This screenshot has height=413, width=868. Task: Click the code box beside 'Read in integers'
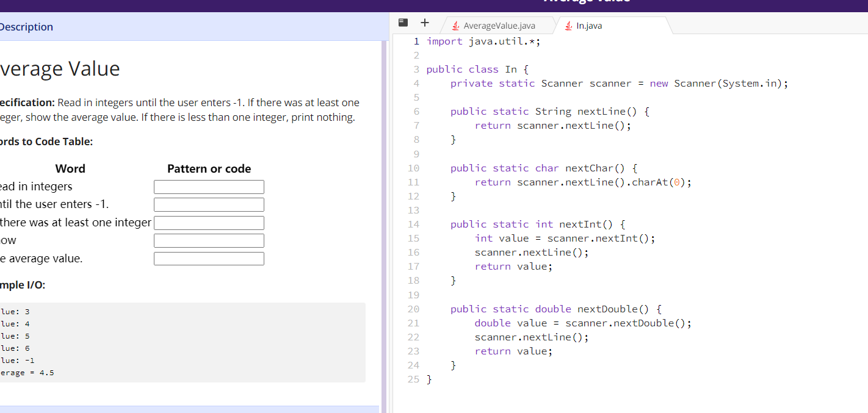(209, 187)
